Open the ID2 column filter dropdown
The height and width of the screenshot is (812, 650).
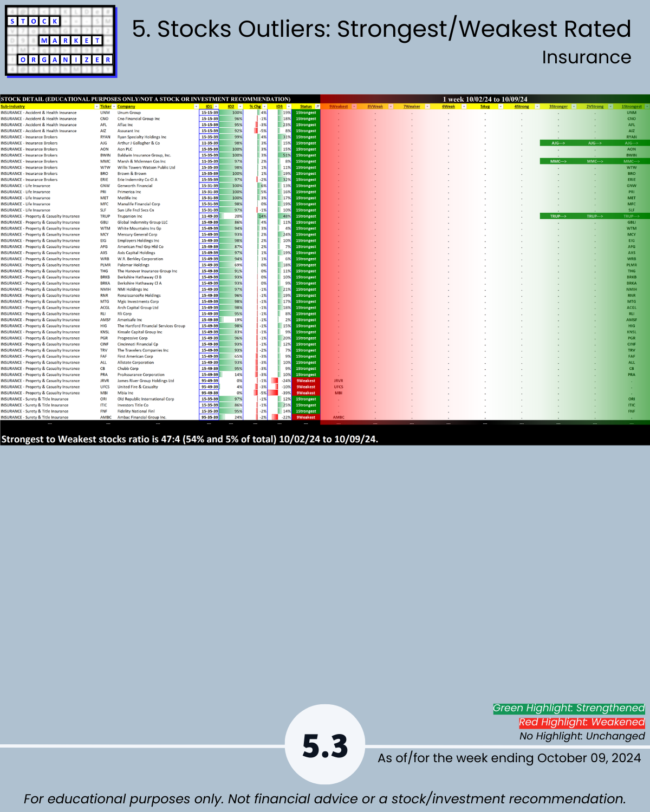pyautogui.click(x=240, y=107)
